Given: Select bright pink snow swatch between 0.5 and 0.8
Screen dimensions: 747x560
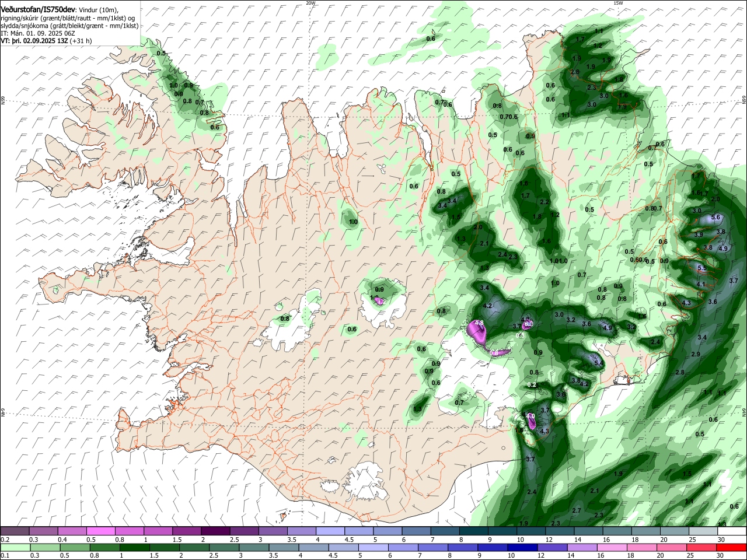Looking at the screenshot, I should click(100, 531).
